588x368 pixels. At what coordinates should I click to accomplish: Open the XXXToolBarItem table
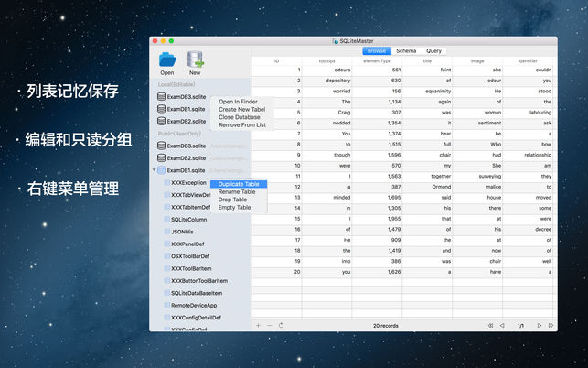(x=191, y=268)
